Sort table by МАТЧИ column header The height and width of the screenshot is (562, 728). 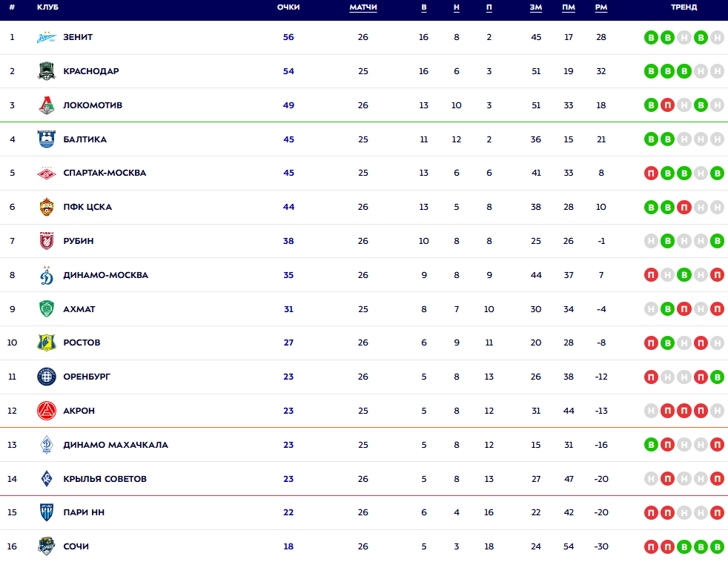[363, 7]
